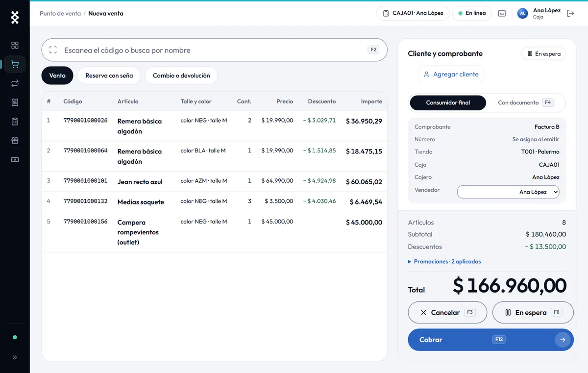Click the Jean recto azul item

click(x=140, y=182)
